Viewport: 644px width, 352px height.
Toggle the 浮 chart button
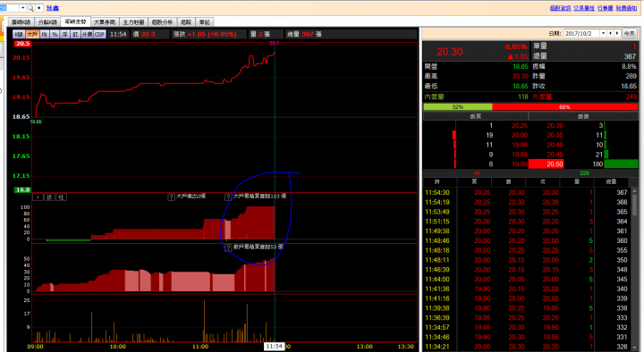(65, 35)
